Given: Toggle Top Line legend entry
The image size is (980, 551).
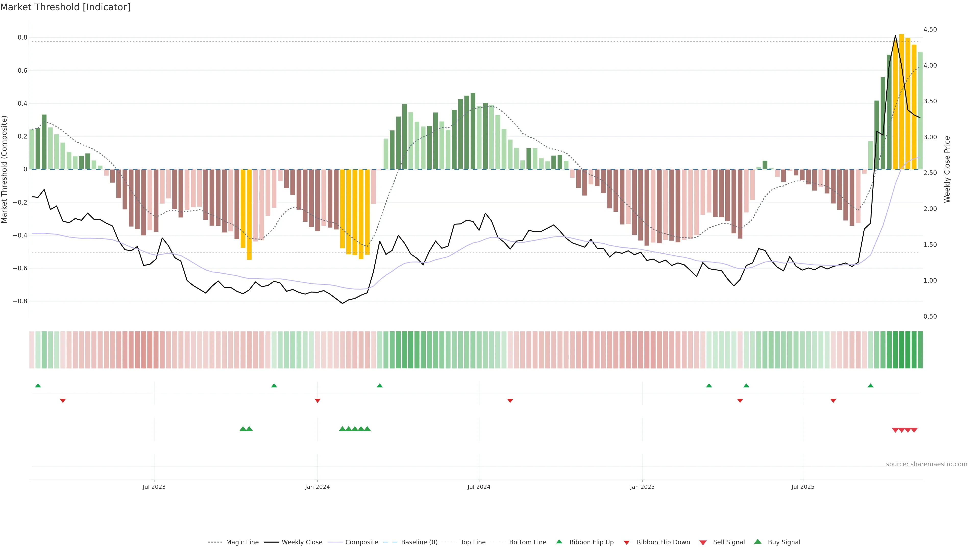Looking at the screenshot, I should [473, 542].
